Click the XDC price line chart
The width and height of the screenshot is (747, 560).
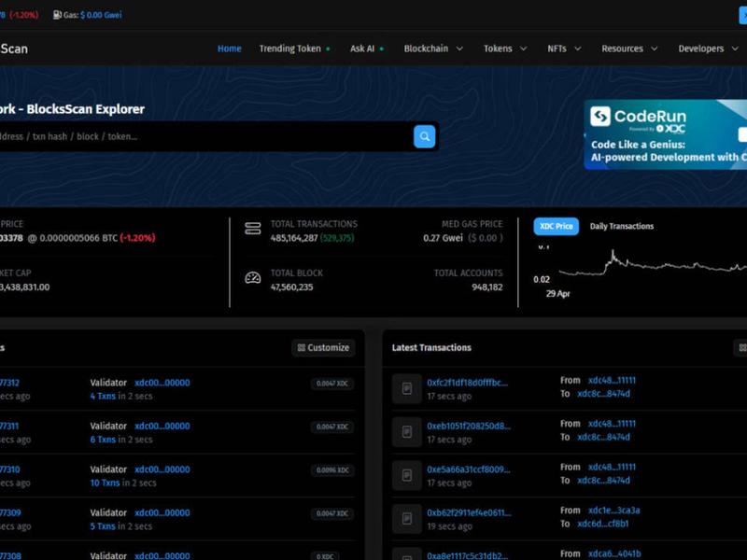coord(653,263)
